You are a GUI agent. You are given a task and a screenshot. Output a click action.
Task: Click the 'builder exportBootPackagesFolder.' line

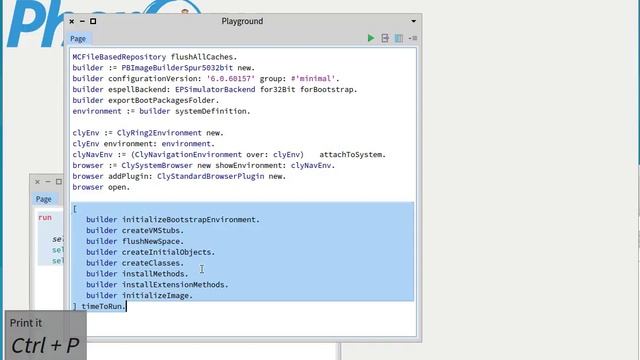pos(146,100)
